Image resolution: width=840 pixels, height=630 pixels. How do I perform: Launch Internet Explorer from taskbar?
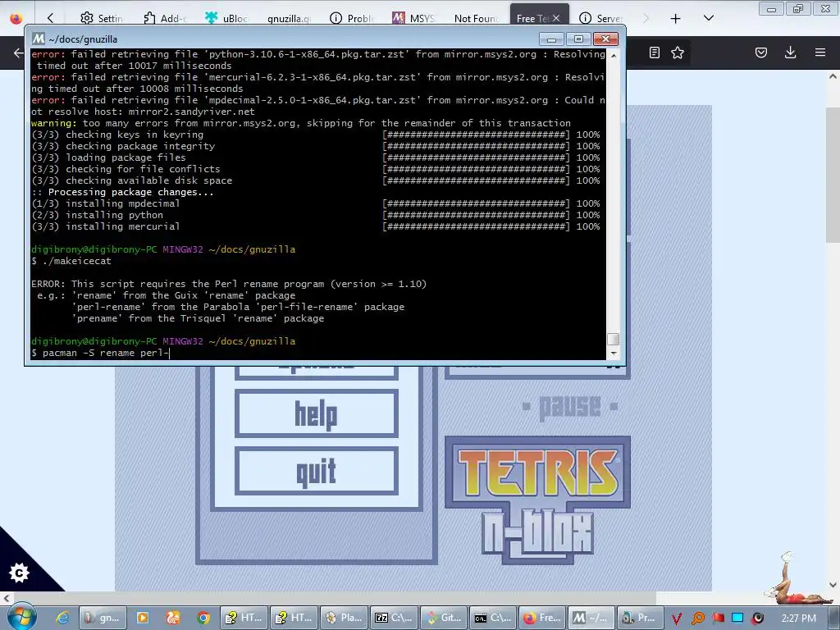62,618
